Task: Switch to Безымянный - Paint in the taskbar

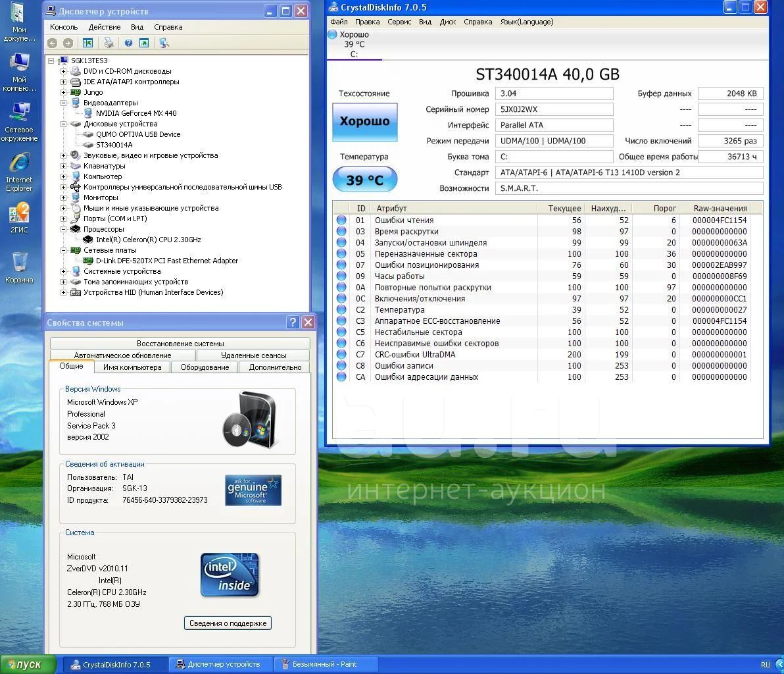Action: [325, 665]
